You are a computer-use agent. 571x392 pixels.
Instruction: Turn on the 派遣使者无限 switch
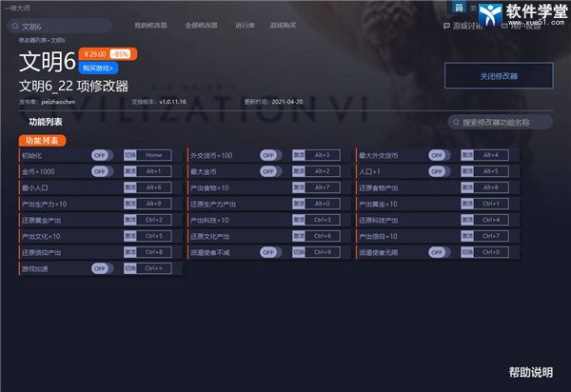[x=439, y=252]
